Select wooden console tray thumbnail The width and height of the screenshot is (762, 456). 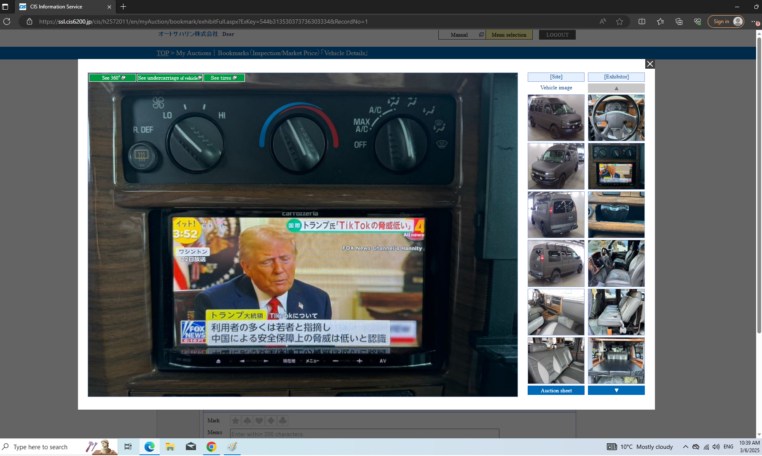pyautogui.click(x=616, y=214)
